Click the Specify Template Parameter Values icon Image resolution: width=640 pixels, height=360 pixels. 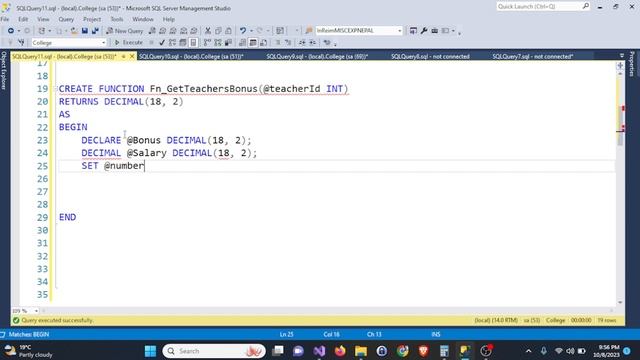327,42
